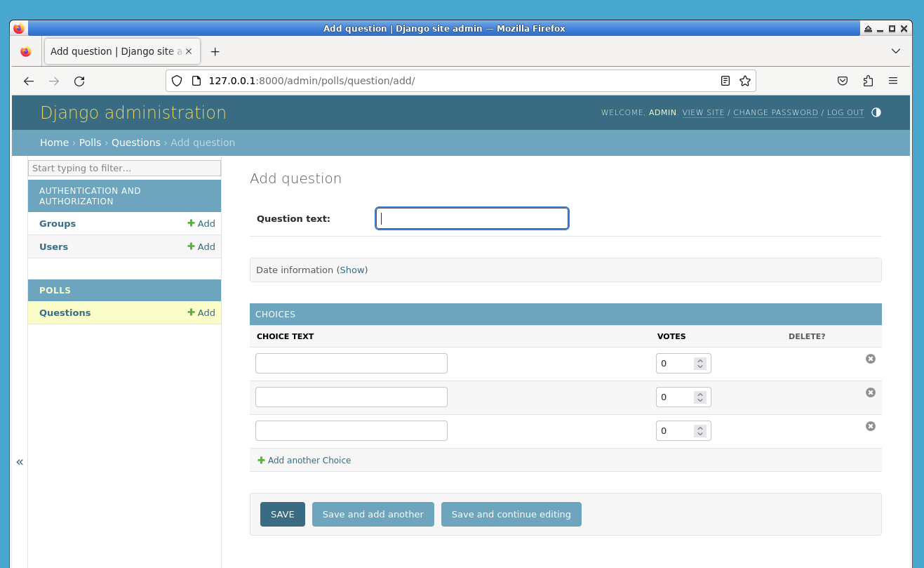Click the Save and add another button
924x568 pixels.
coord(373,514)
